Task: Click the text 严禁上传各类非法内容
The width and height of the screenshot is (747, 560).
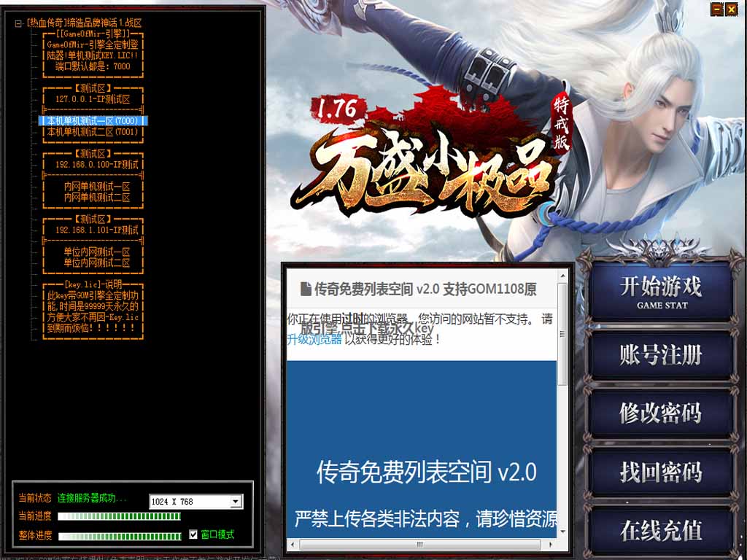Action: pyautogui.click(x=377, y=518)
